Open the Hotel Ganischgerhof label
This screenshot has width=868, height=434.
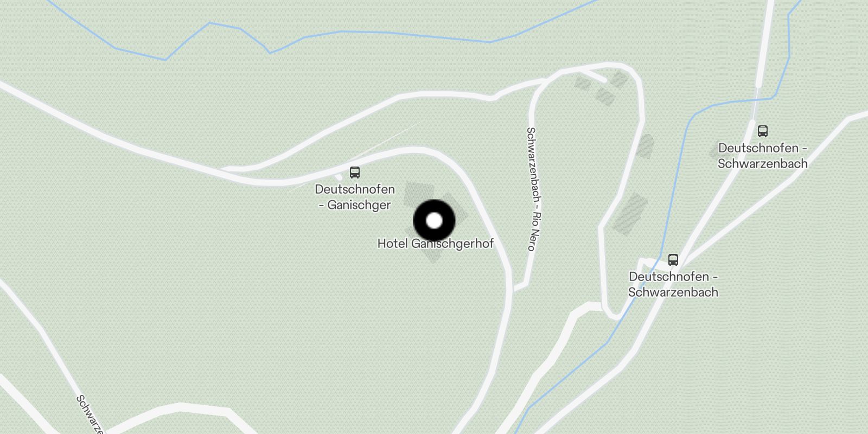click(x=436, y=244)
